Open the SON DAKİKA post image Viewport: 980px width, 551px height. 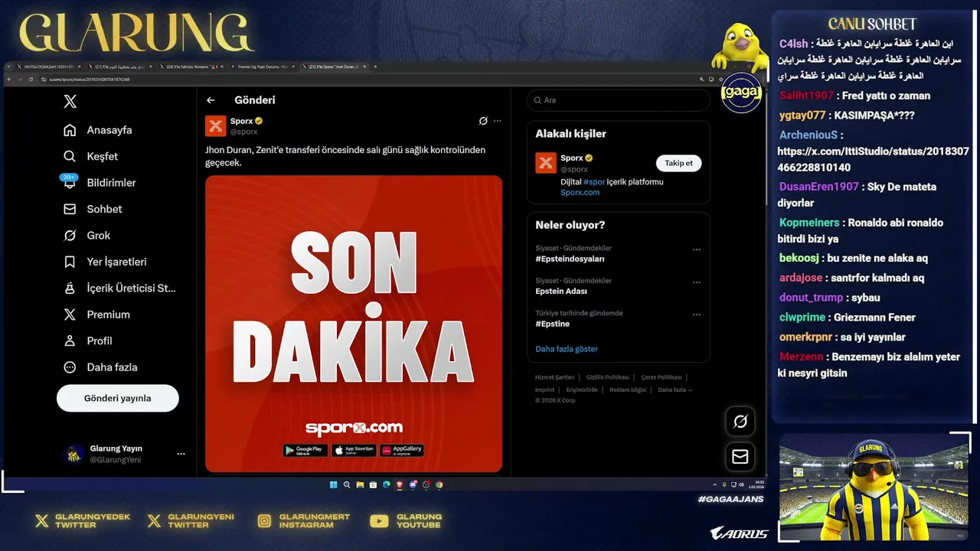click(354, 324)
